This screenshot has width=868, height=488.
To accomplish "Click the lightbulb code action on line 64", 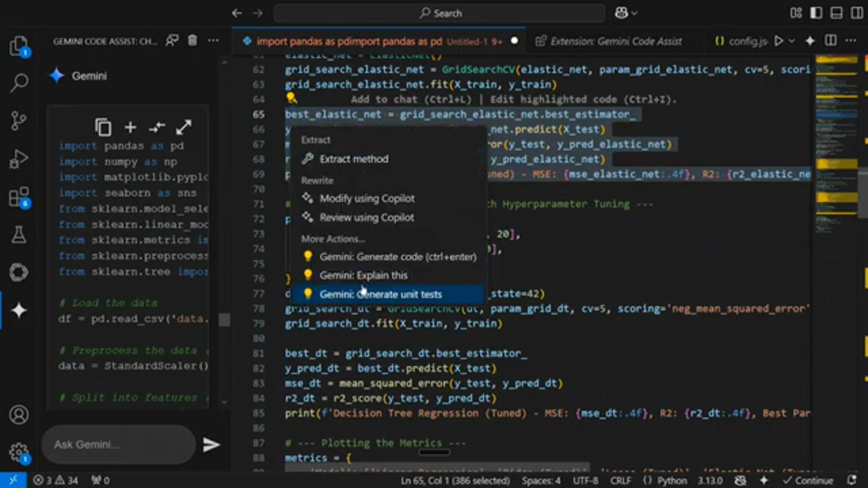I will (x=292, y=98).
